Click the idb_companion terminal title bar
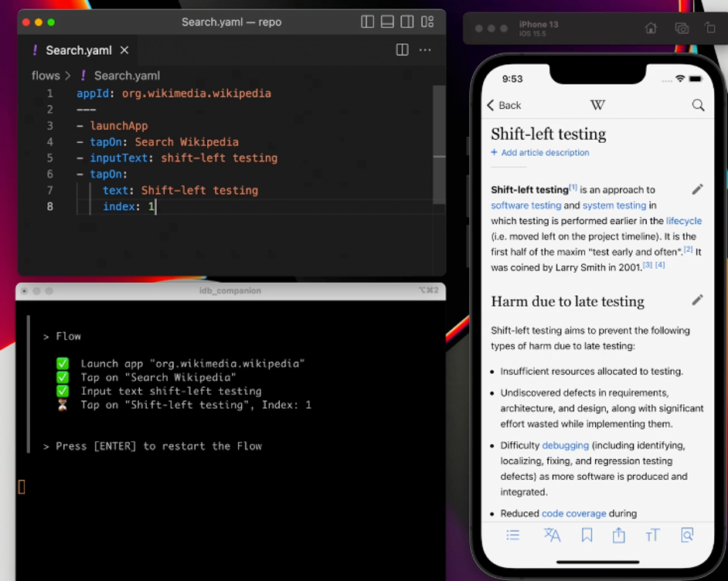The image size is (728, 581). click(230, 291)
